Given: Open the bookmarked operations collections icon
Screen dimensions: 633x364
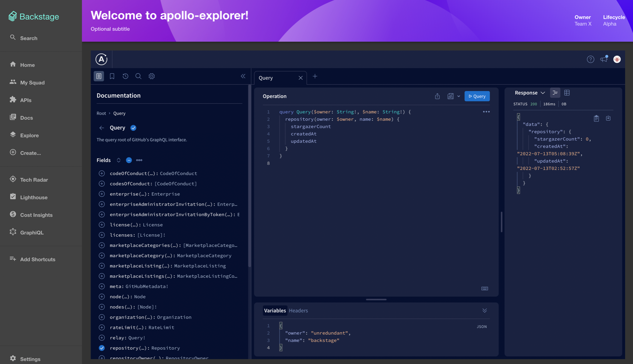Looking at the screenshot, I should 112,76.
